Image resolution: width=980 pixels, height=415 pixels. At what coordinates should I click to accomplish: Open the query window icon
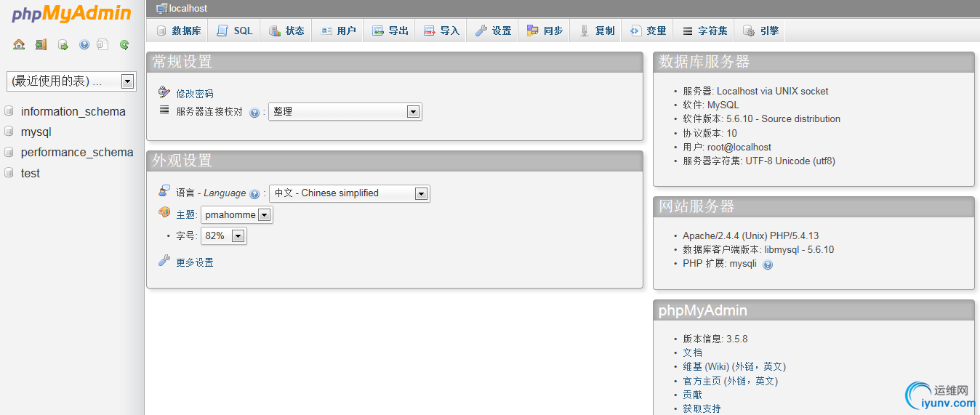pos(63,45)
